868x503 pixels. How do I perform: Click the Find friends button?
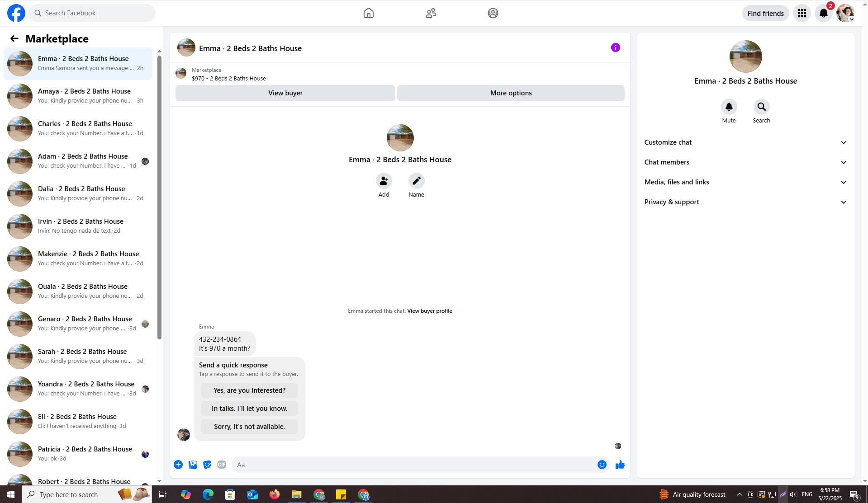pos(766,13)
